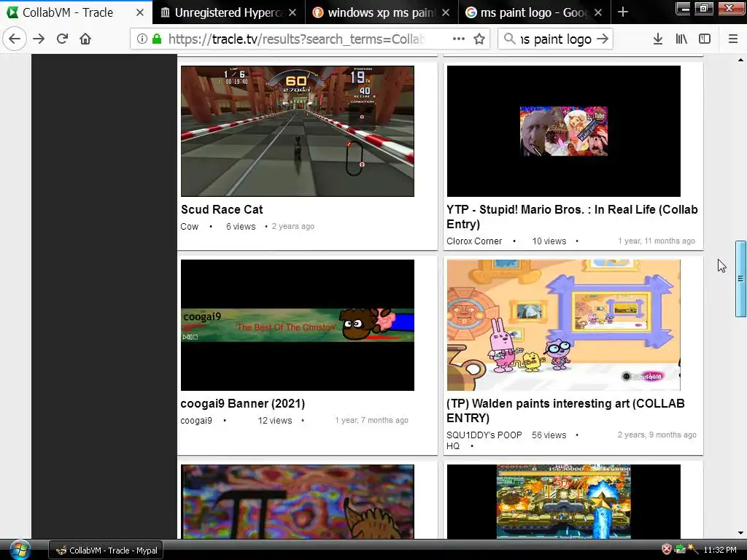This screenshot has width=747, height=560.
Task: Click the '56 views' text
Action: (549, 435)
